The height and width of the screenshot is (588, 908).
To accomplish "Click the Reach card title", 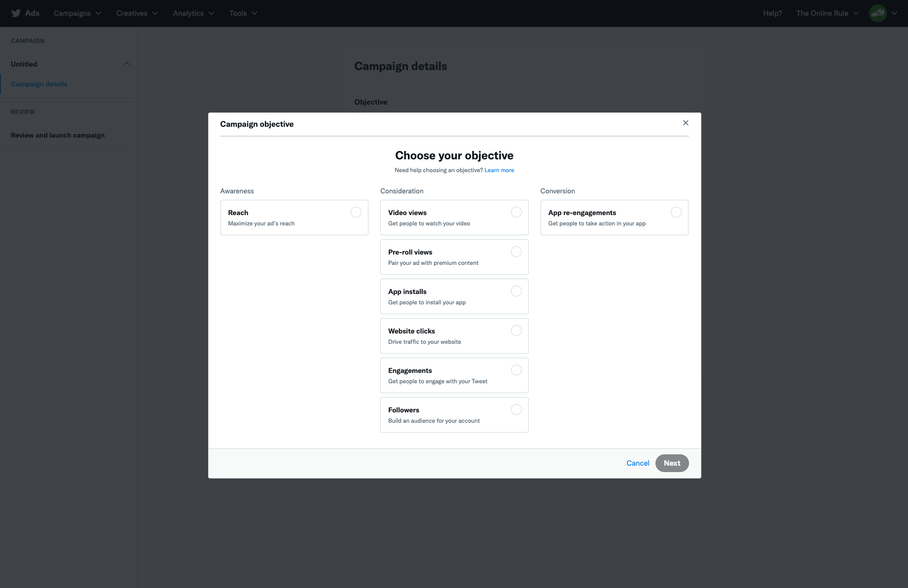I will 238,213.
